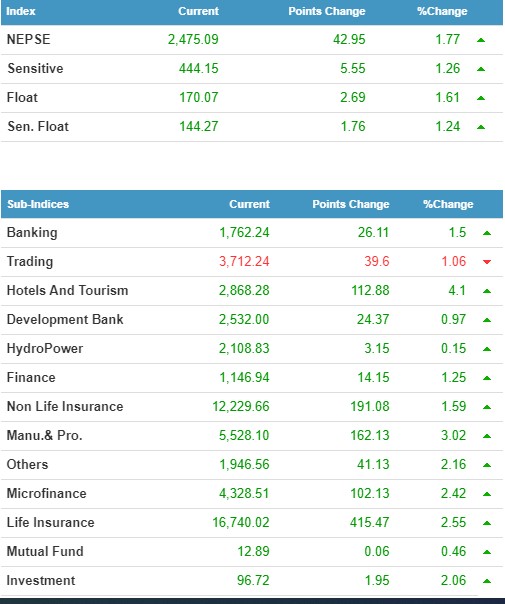Click the up arrow for Development Bank

[x=487, y=320]
